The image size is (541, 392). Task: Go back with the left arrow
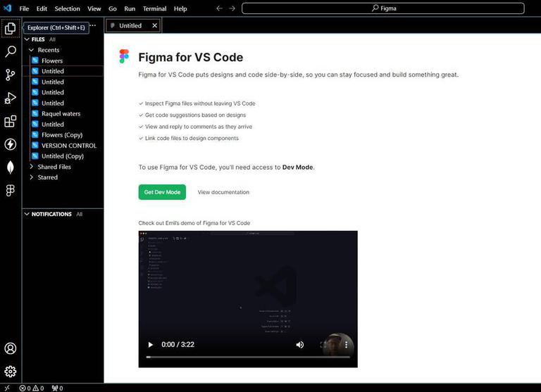click(219, 8)
